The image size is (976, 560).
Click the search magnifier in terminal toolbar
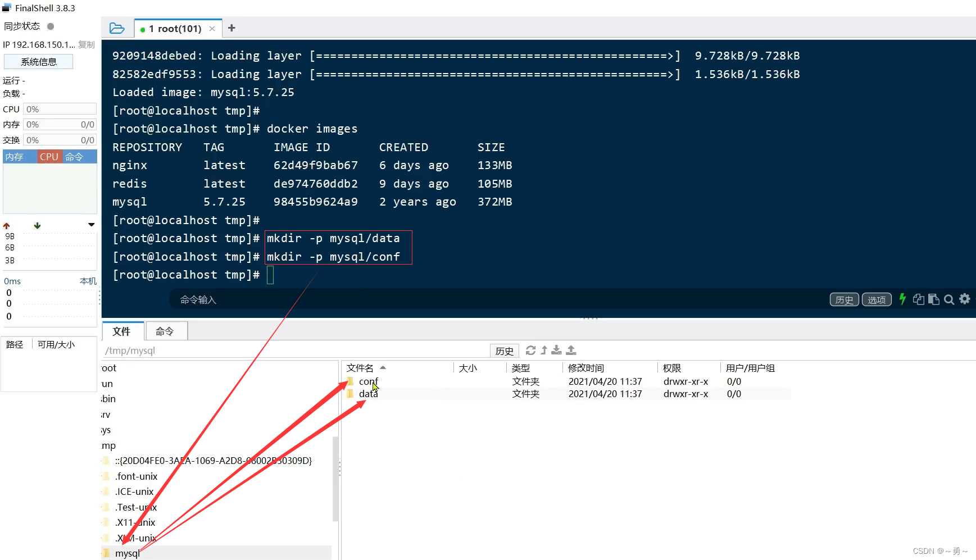949,299
